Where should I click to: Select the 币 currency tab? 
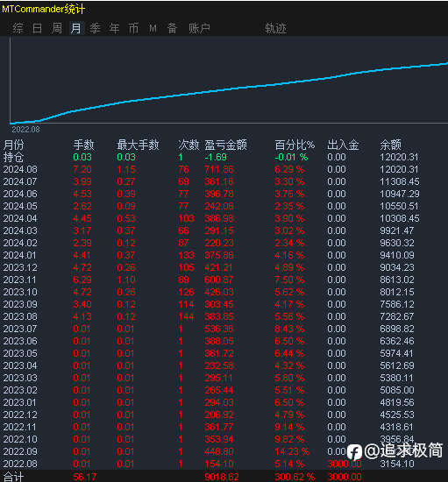click(133, 28)
